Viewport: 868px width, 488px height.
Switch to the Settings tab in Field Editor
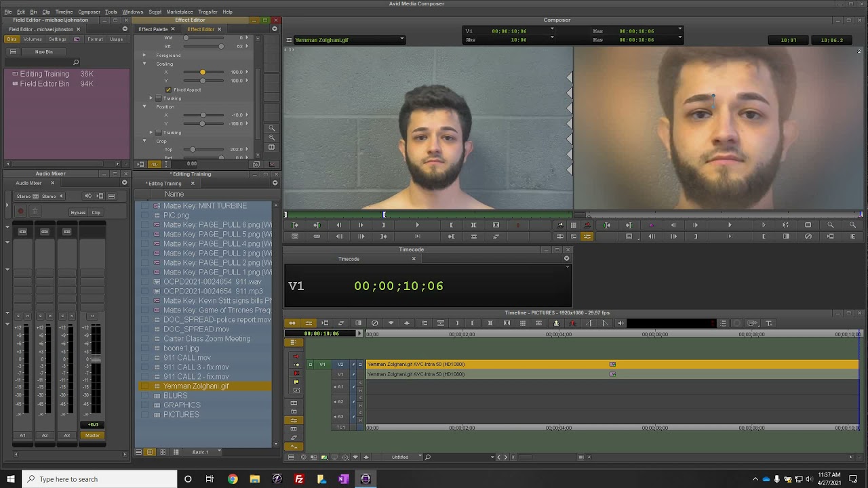click(x=58, y=39)
